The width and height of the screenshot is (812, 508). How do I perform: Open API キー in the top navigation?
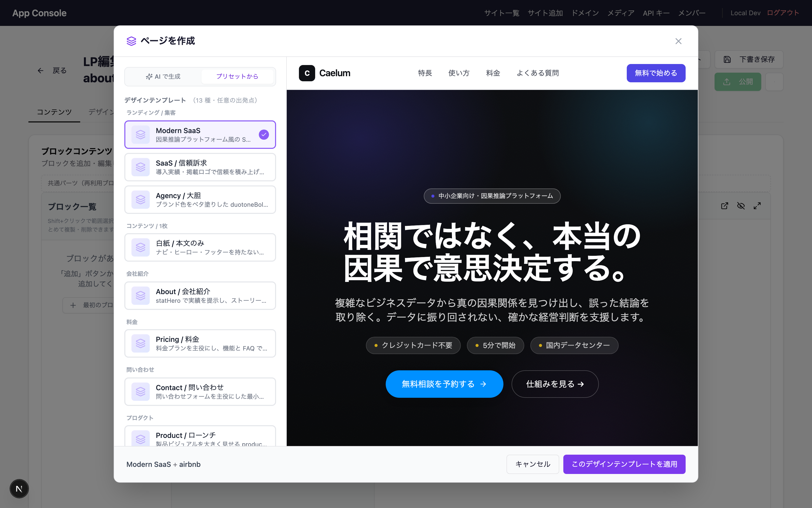pos(656,13)
